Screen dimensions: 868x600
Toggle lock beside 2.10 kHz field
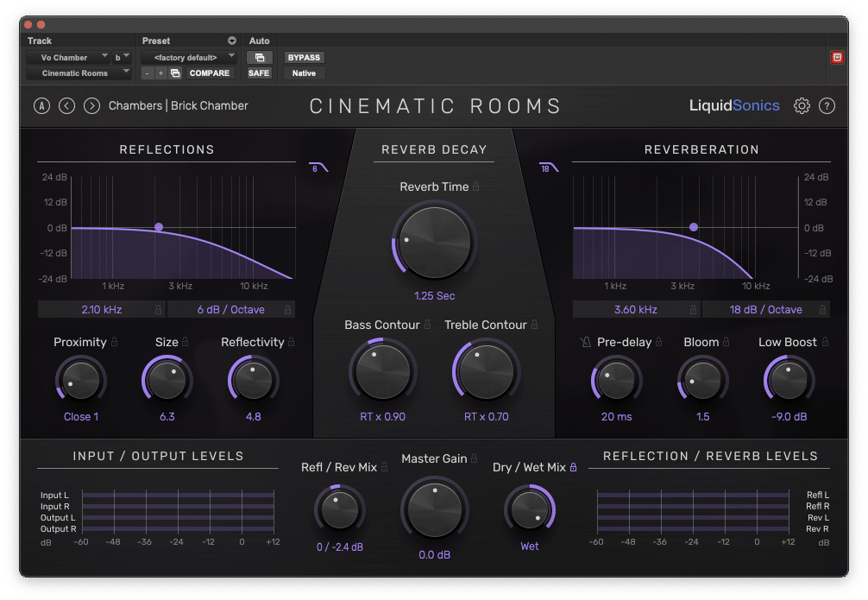coord(158,309)
